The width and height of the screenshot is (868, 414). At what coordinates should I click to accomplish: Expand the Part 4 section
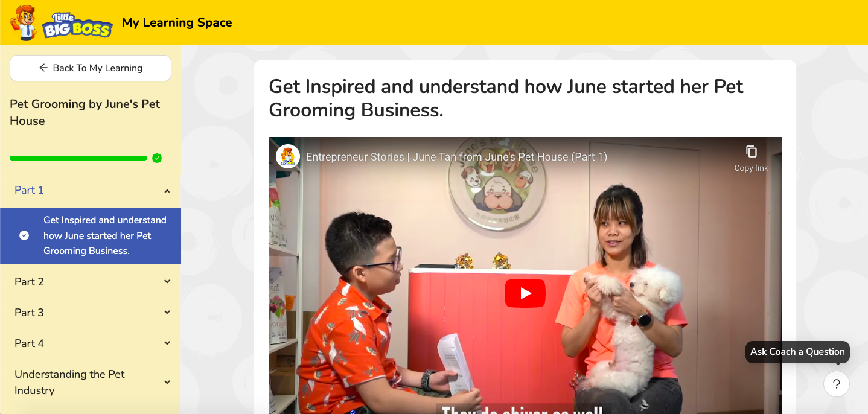(91, 343)
